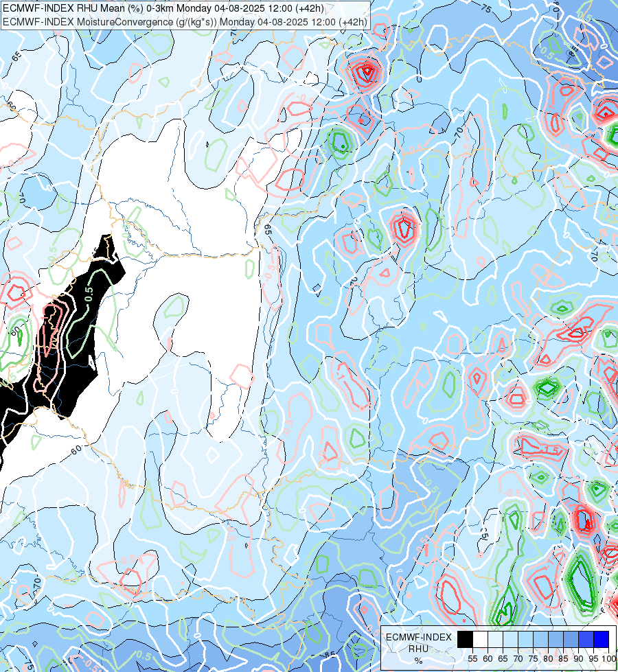Click the 0.5 contour label on black area
Image resolution: width=618 pixels, height=672 pixels.
point(89,294)
